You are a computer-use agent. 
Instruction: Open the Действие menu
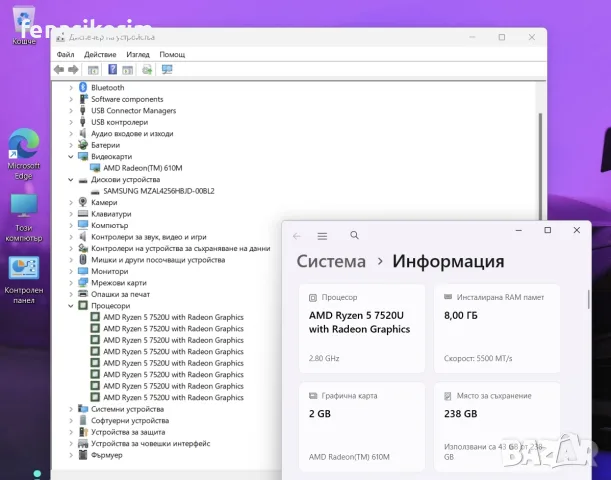click(100, 55)
